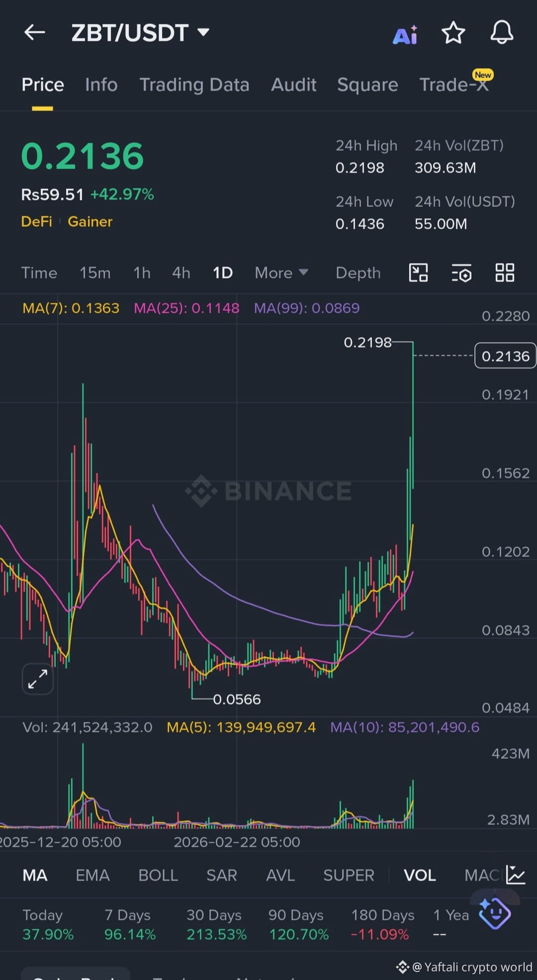This screenshot has height=980, width=537.
Task: Tap the Gainer tag
Action: coord(90,222)
